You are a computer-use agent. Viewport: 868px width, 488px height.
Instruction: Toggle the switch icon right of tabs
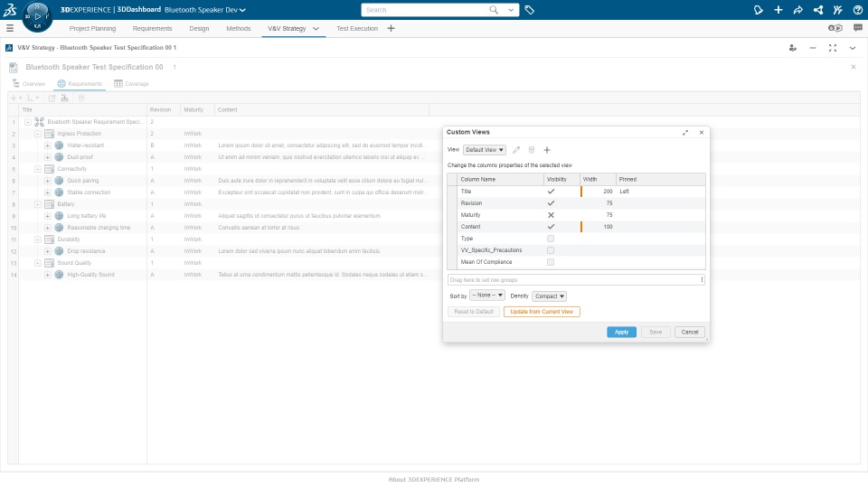tap(835, 28)
